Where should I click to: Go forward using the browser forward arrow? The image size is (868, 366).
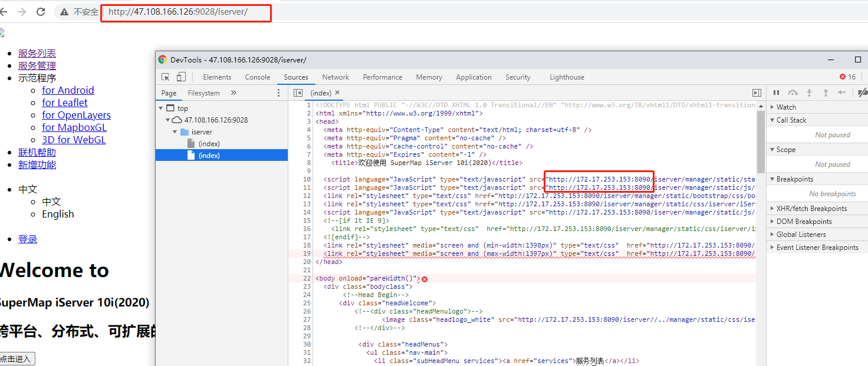[22, 12]
